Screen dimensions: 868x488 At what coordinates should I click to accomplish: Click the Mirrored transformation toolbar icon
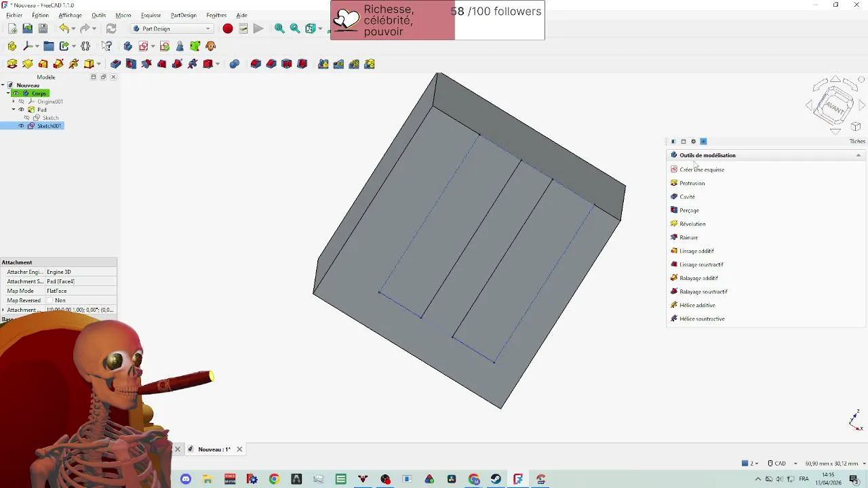tap(323, 64)
